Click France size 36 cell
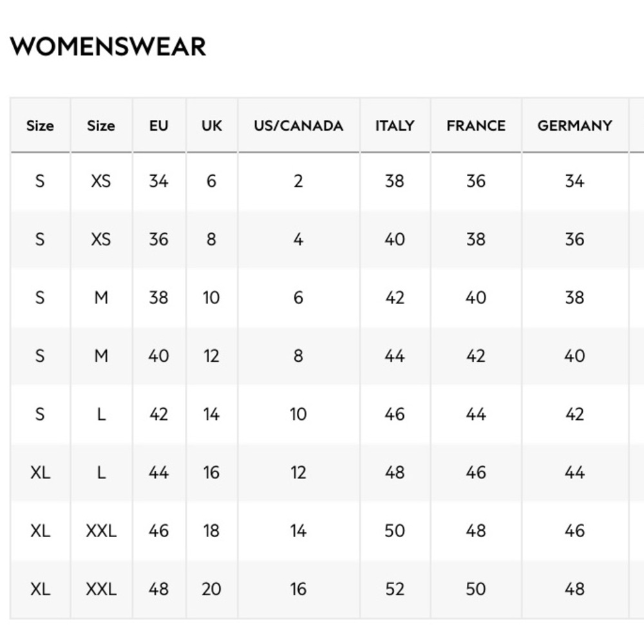Image resolution: width=644 pixels, height=644 pixels. click(476, 181)
